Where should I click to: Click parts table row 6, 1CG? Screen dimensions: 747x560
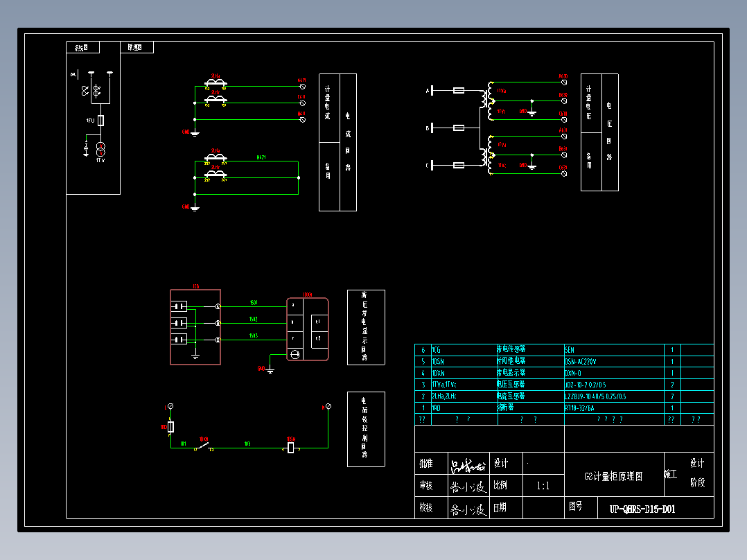564,350
